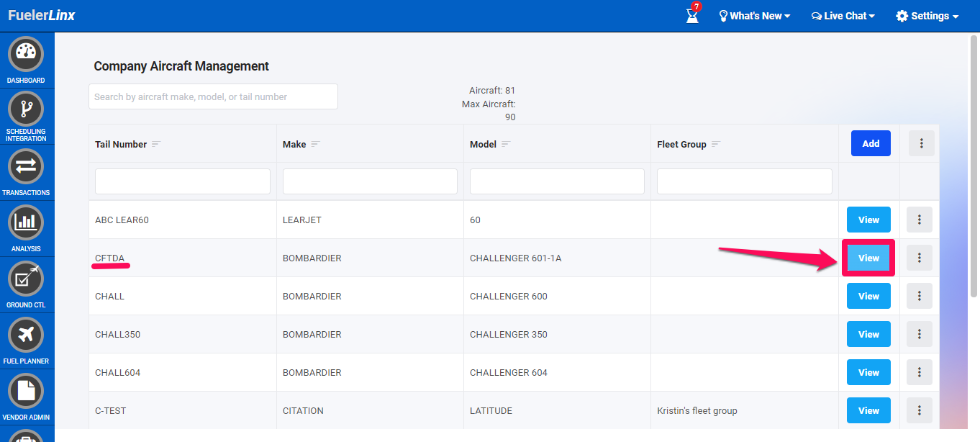This screenshot has width=980, height=442.
Task: View the CHALL604 aircraft
Action: point(868,372)
